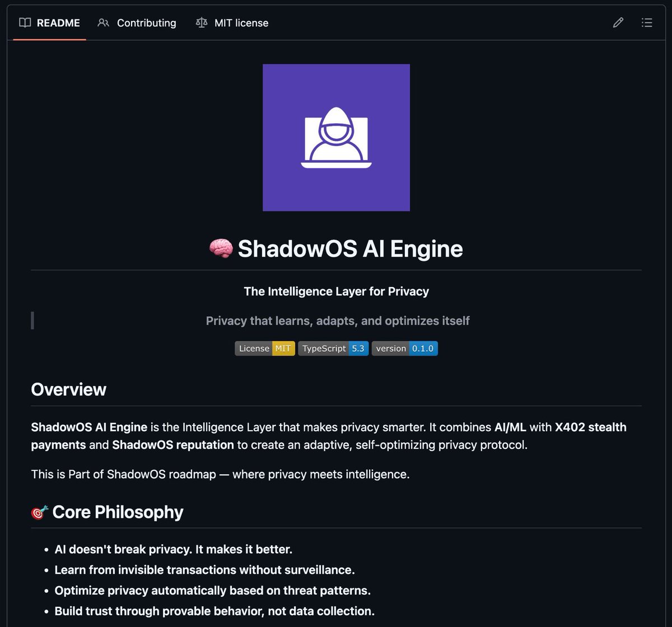Click the Contributing people icon
Viewport: 672px width, 627px height.
(103, 23)
